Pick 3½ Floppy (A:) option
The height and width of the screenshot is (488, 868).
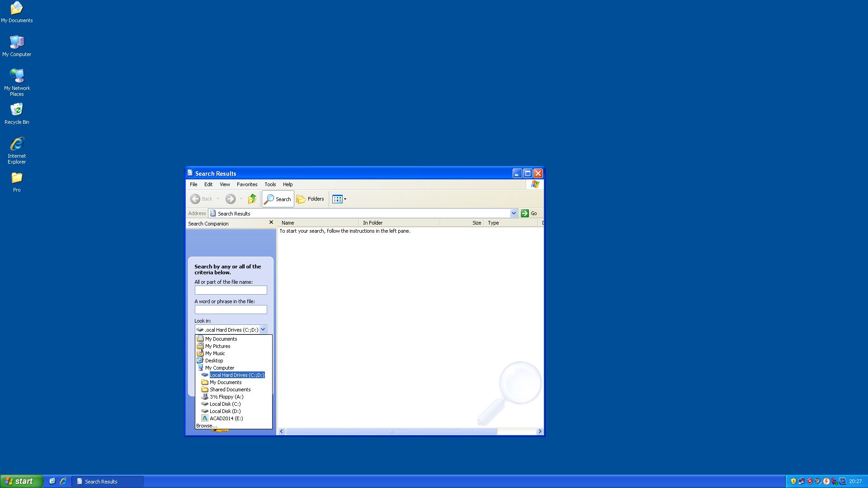coord(226,397)
